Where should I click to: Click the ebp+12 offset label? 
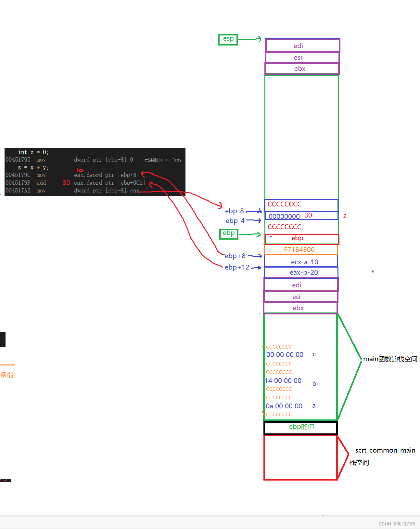[237, 267]
